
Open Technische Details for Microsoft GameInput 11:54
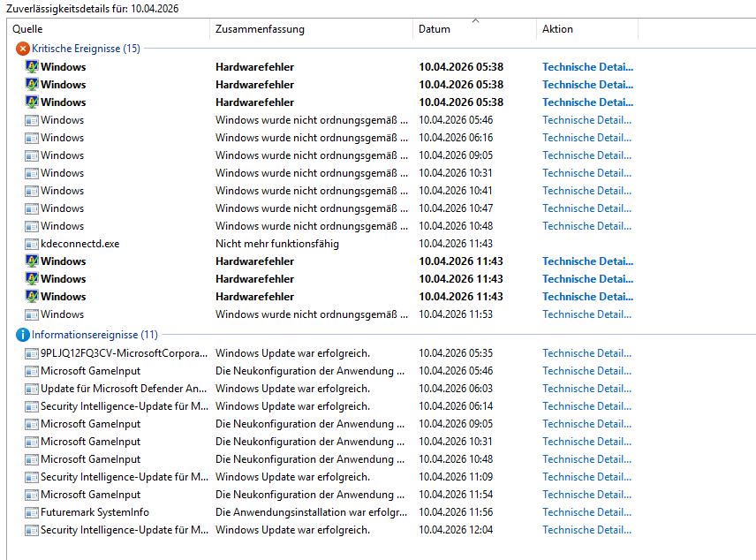586,495
